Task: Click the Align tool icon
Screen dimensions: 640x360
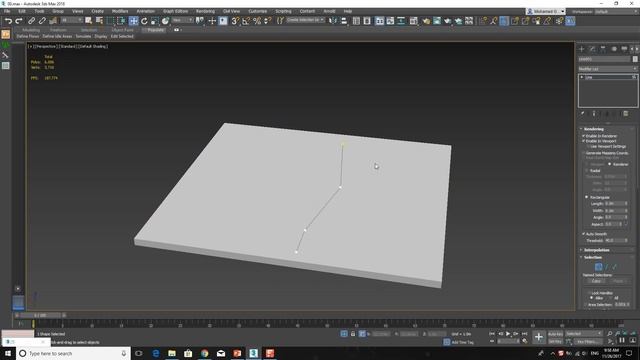Action: click(344, 21)
